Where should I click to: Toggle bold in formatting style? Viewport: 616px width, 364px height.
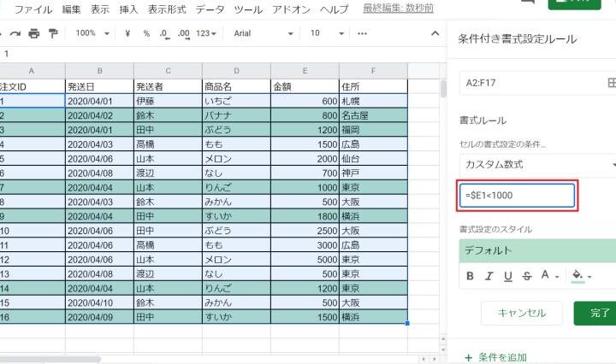point(470,276)
